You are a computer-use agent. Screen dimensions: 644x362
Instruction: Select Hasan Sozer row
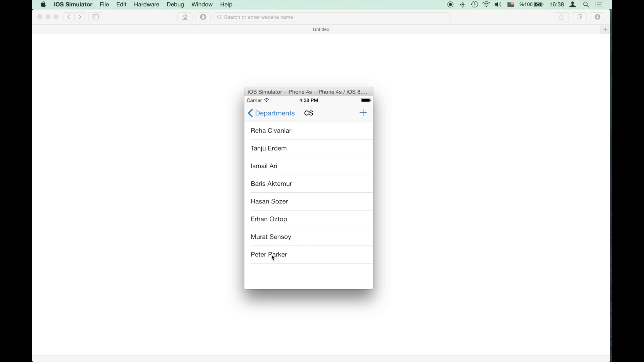(309, 201)
